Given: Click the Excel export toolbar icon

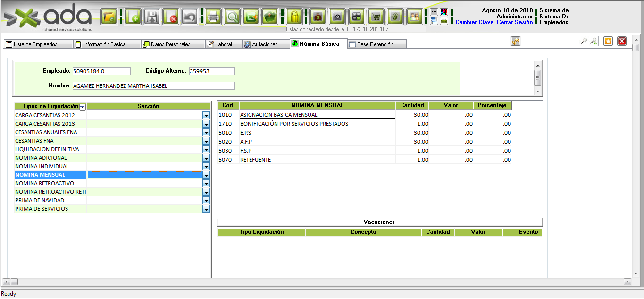Looking at the screenshot, I should (251, 17).
